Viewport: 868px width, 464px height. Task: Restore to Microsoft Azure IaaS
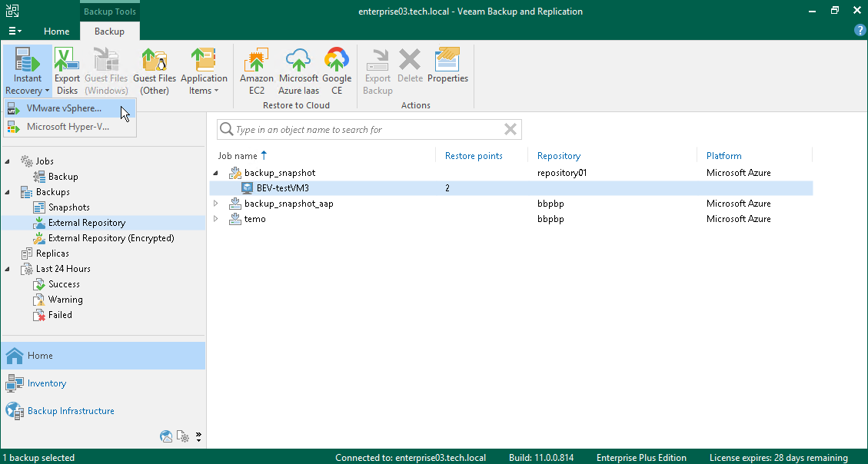click(298, 71)
